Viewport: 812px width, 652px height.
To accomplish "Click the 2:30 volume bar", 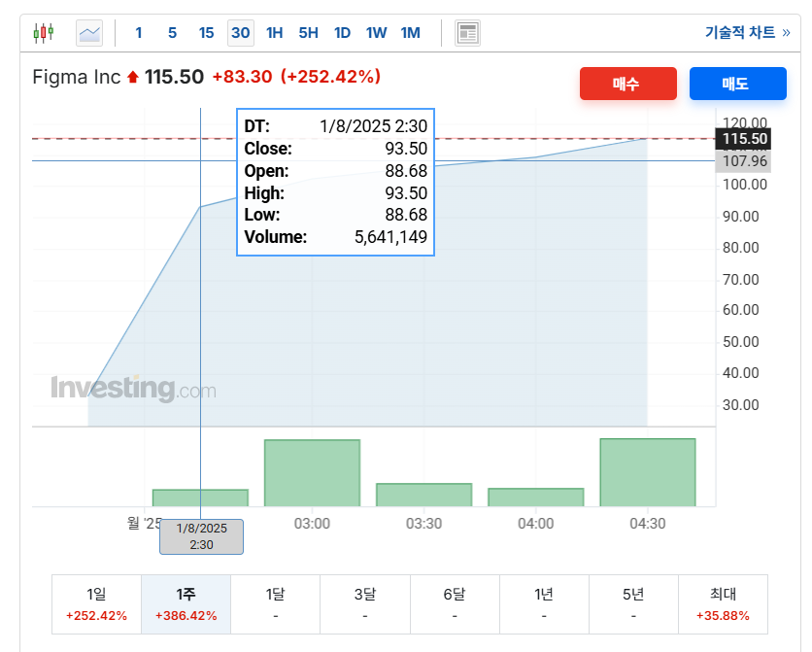I will coord(200,498).
